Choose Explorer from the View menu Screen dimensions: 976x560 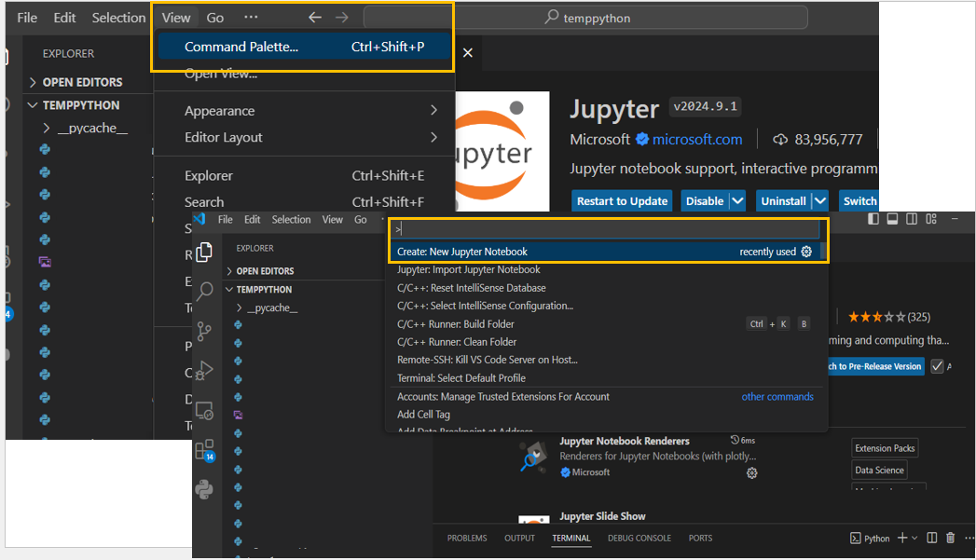coord(305,176)
